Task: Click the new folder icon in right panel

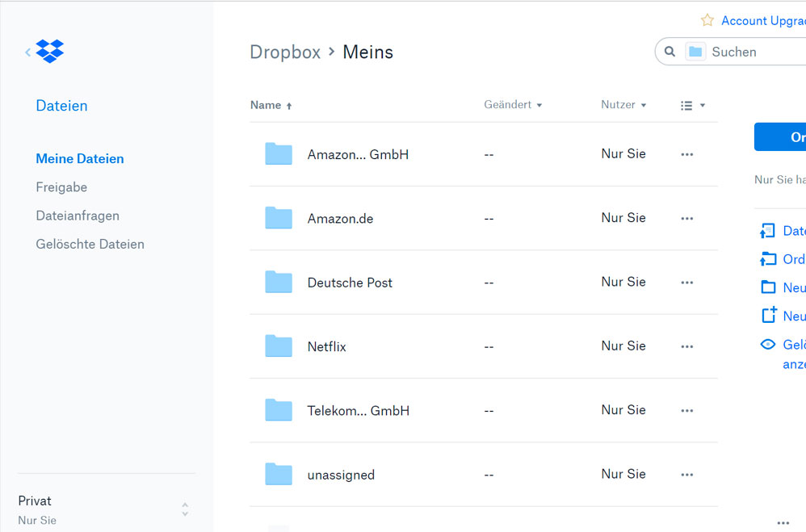Action: point(768,287)
